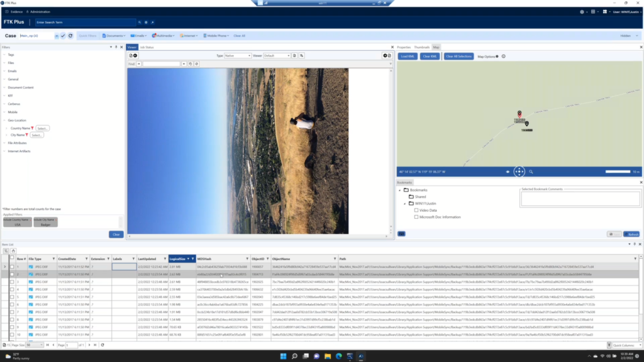This screenshot has height=362, width=644.
Task: Open Windows Start menu on taskbar
Action: 284,356
